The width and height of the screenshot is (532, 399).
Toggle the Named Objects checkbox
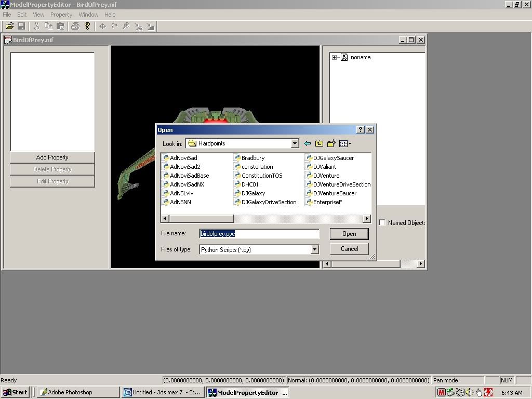point(382,223)
